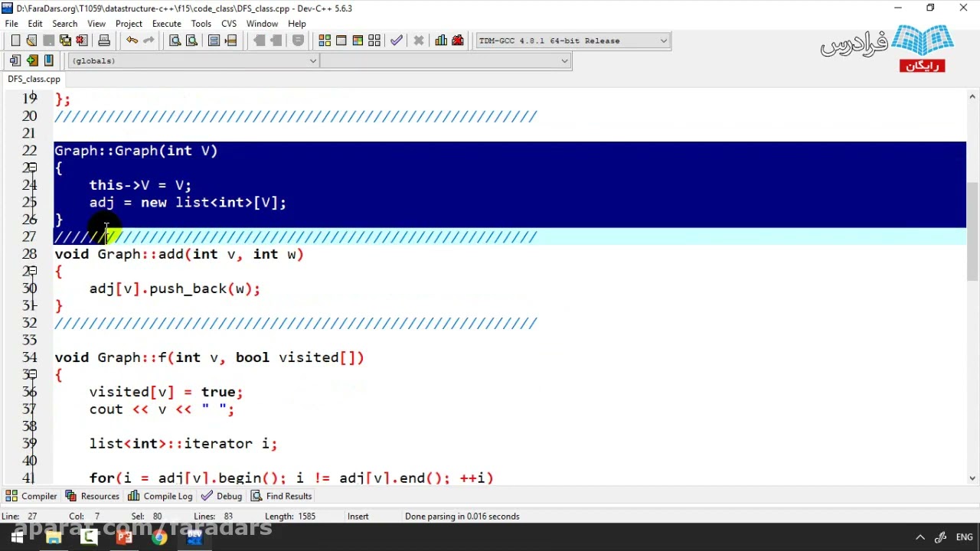Click the Delete profiling information icon
The width and height of the screenshot is (980, 551).
tap(458, 41)
